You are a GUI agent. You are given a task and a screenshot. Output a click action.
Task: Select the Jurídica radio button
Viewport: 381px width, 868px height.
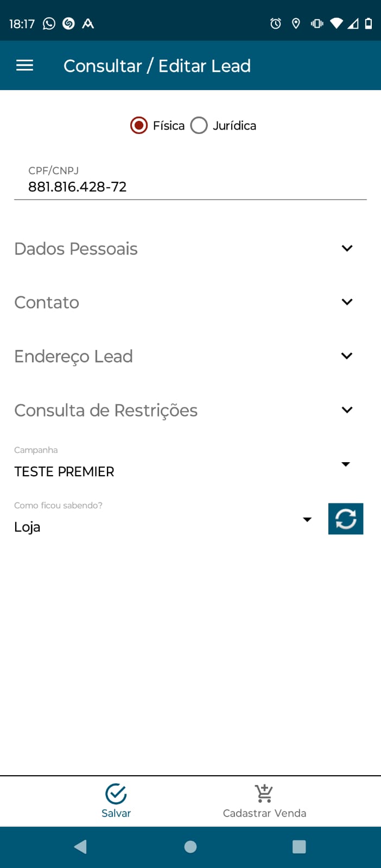click(199, 125)
